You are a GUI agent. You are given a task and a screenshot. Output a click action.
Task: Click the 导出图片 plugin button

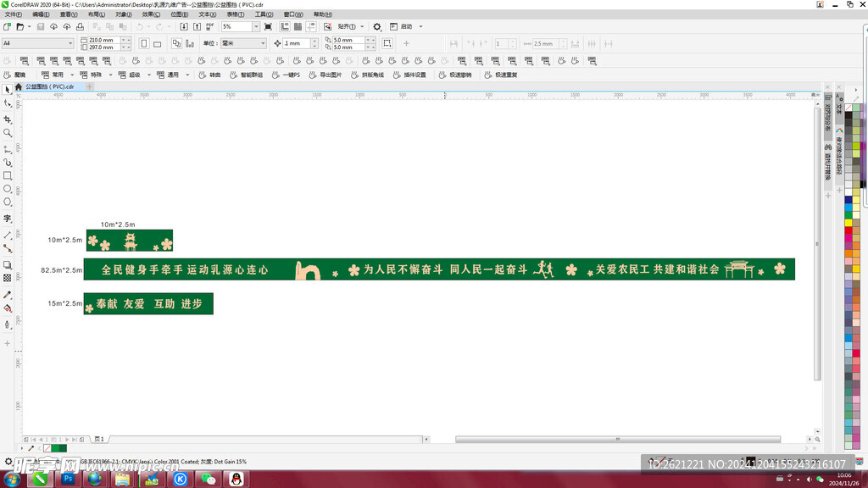point(325,75)
